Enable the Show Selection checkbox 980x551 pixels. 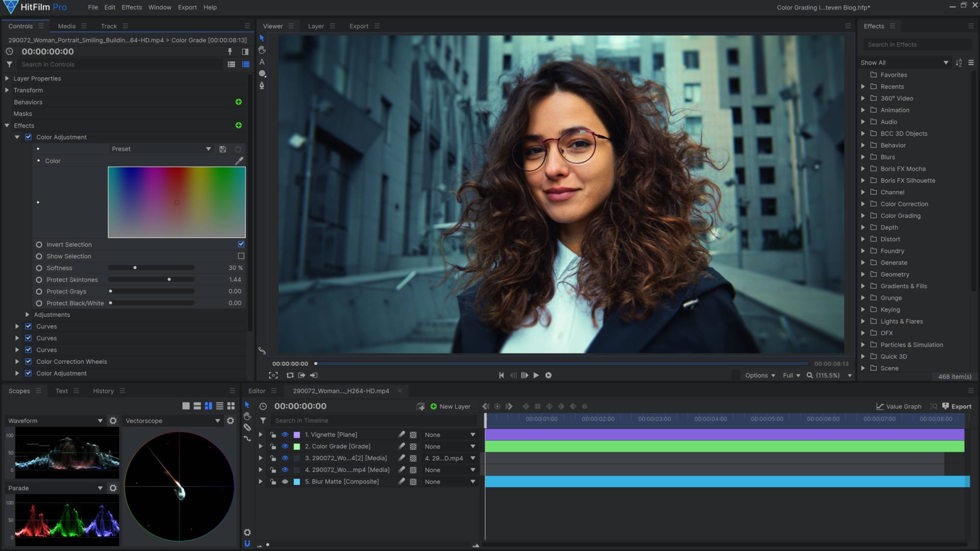pyautogui.click(x=240, y=256)
